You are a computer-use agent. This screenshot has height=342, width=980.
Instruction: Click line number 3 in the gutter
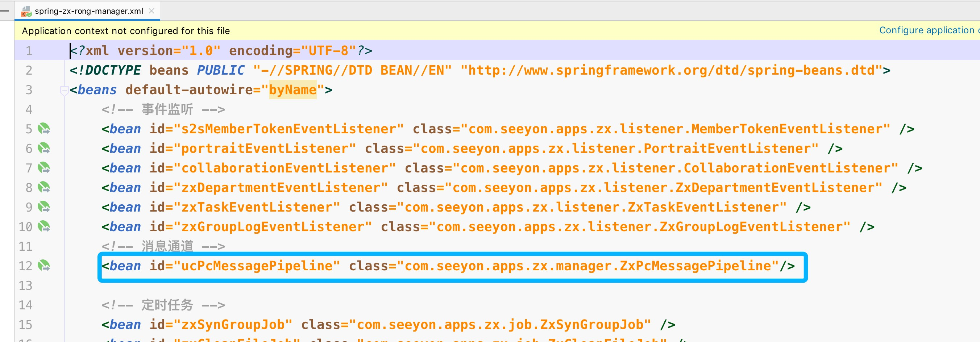coord(29,90)
